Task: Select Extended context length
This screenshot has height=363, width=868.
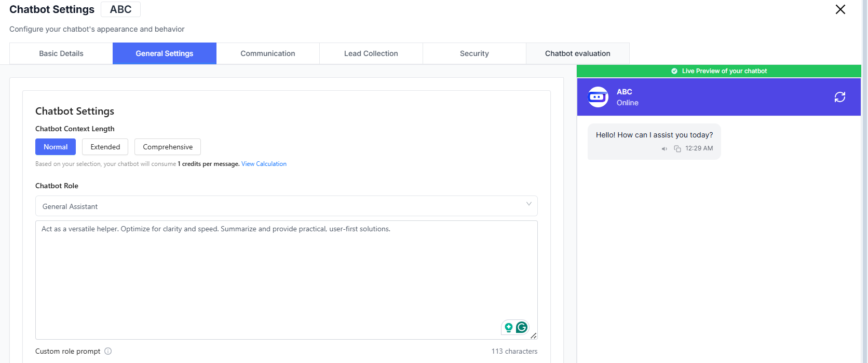Action: pos(105,147)
